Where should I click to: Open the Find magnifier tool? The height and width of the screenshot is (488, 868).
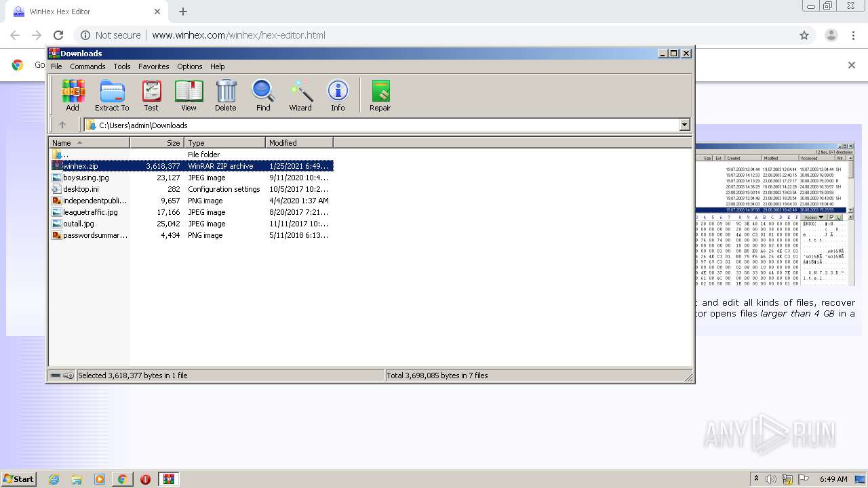[263, 96]
